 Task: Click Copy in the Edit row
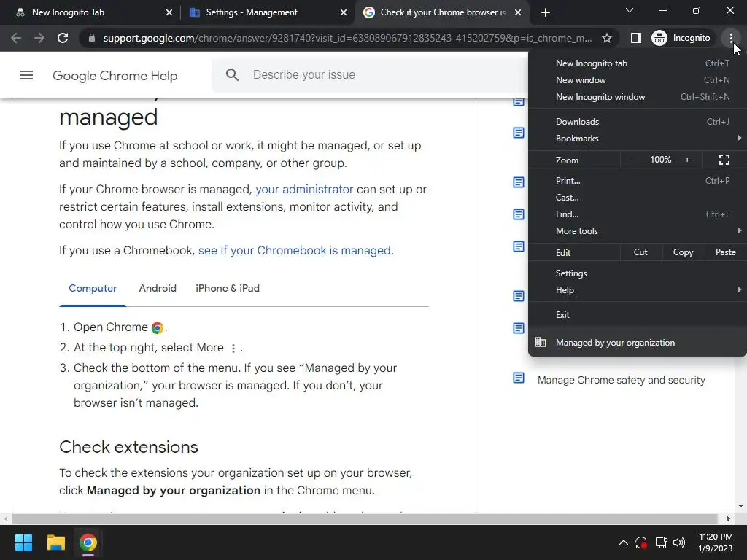click(683, 252)
